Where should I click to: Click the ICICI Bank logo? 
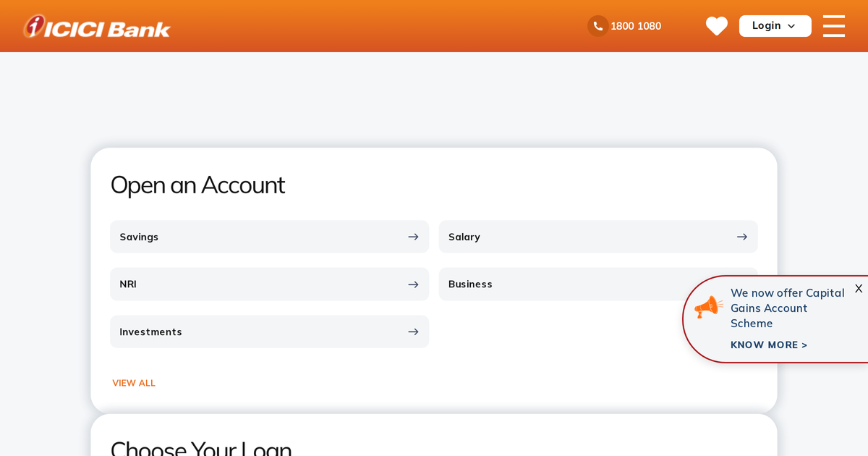(96, 25)
